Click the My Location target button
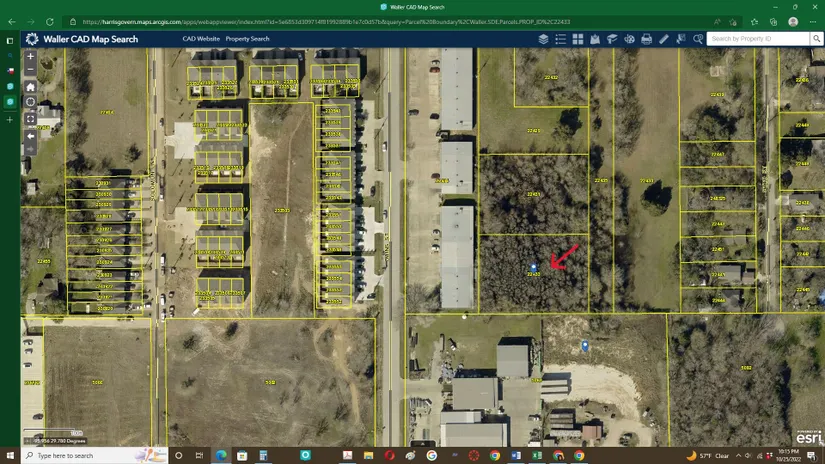825x464 pixels. 30,102
